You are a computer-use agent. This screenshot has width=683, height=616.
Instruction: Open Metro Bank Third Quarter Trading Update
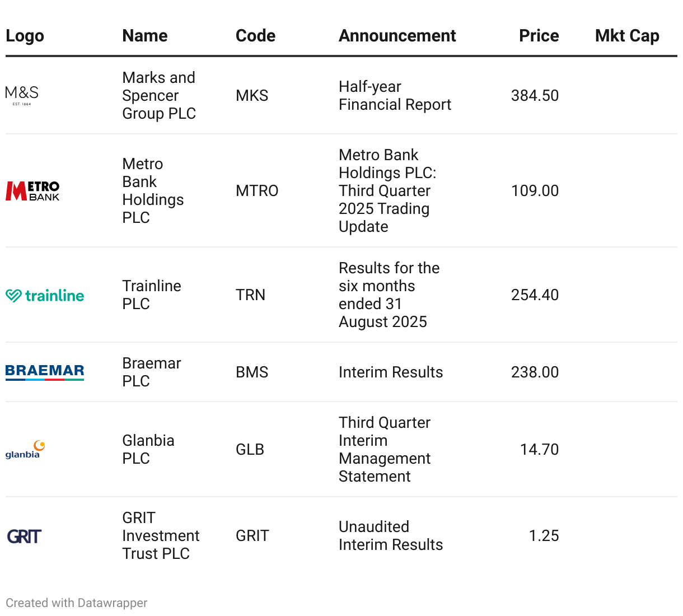click(387, 191)
